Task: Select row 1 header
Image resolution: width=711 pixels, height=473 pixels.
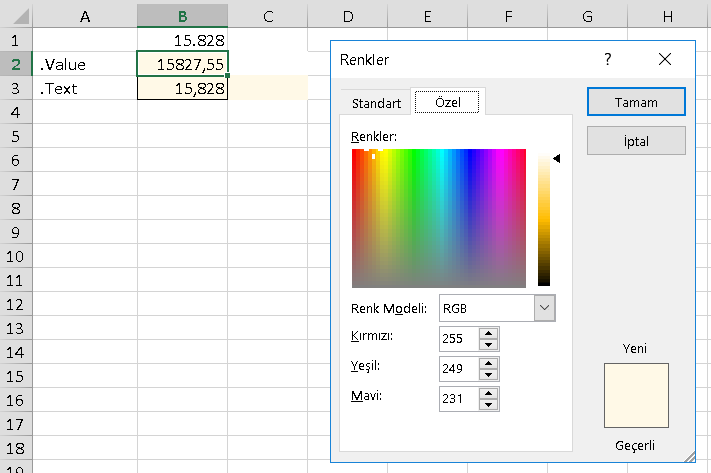Action: [16, 40]
